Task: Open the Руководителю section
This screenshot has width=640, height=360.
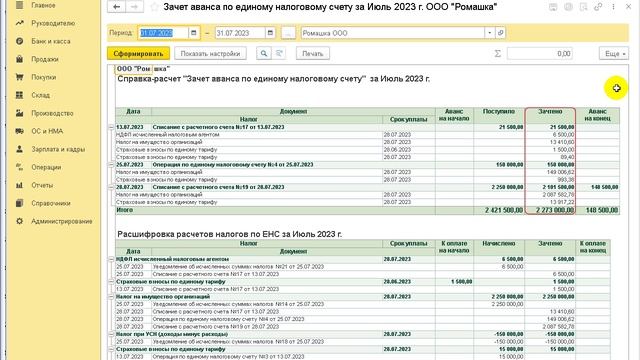Action: click(53, 23)
